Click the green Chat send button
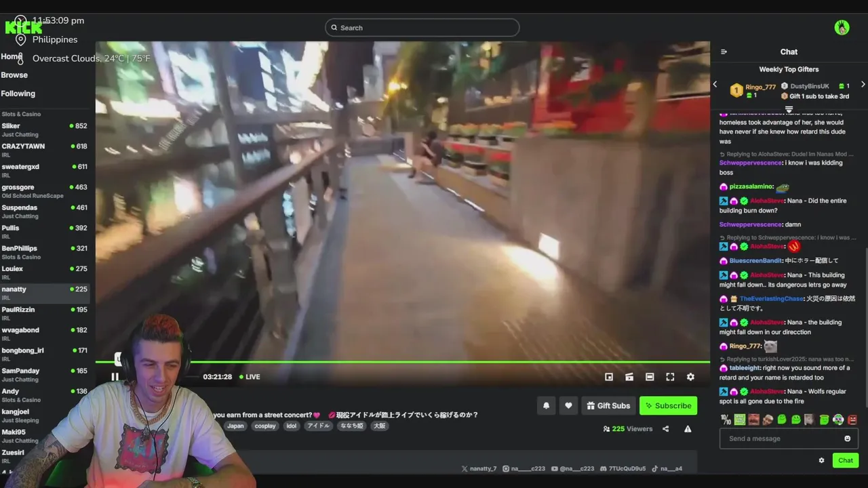This screenshot has width=868, height=488. click(x=846, y=460)
